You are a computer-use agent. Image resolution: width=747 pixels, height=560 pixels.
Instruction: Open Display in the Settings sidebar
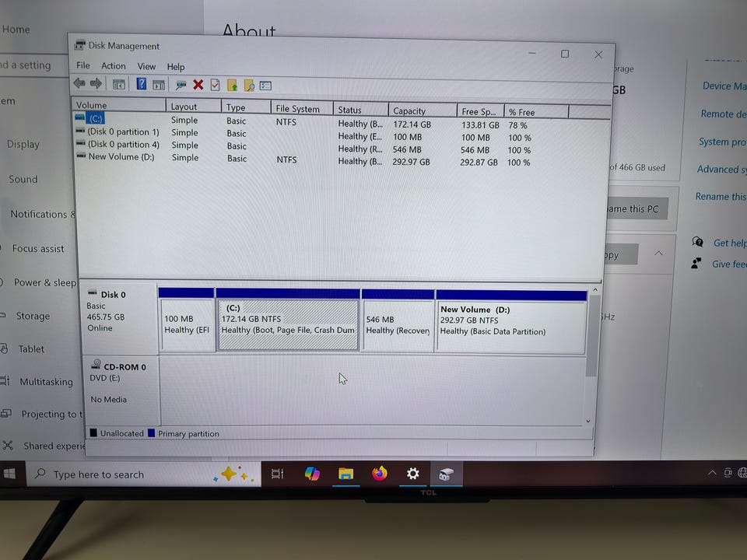pos(23,145)
